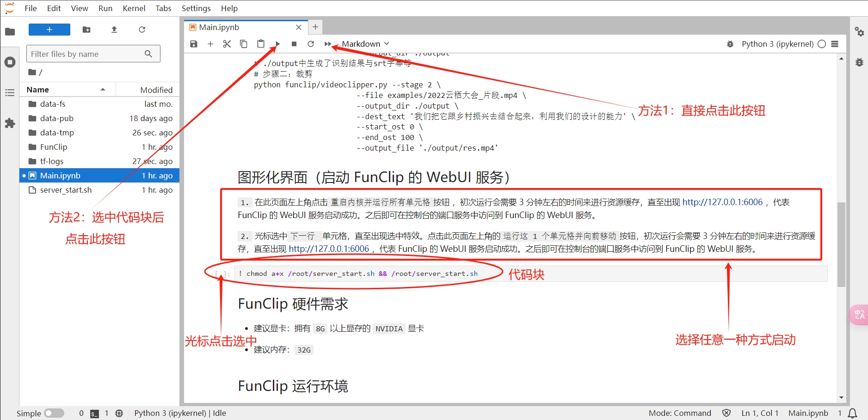Copy the selected cell
Viewport: 868px width, 420px height.
[244, 44]
